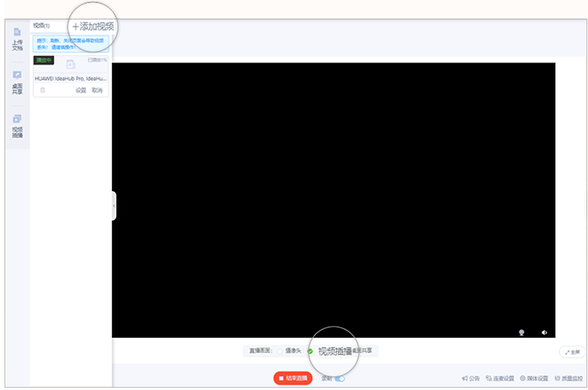Open 质量监控 quality monitor
Screen dimensions: 588x390
(569, 379)
